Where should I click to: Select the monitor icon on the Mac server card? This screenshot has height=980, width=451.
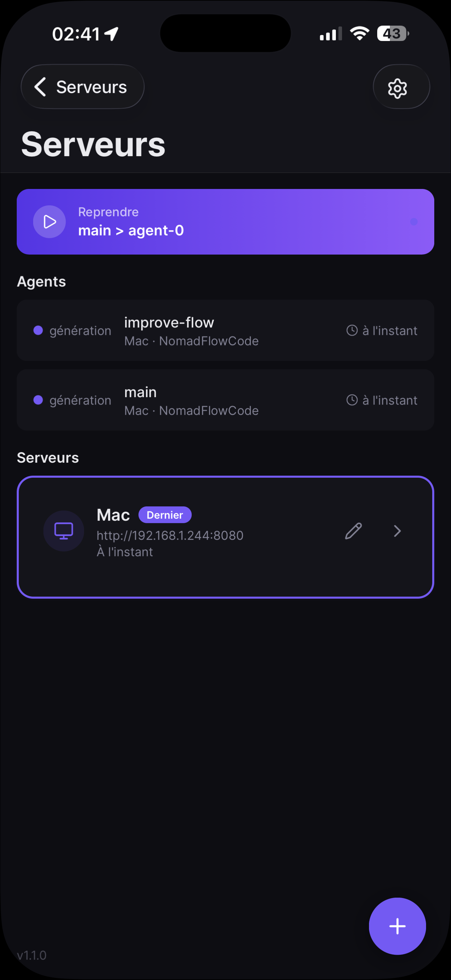point(64,530)
